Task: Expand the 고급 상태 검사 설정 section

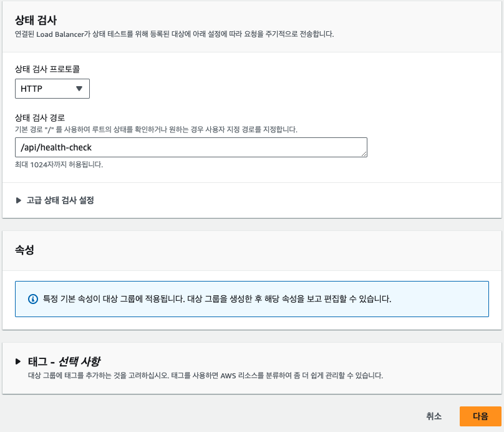Action: (x=55, y=200)
